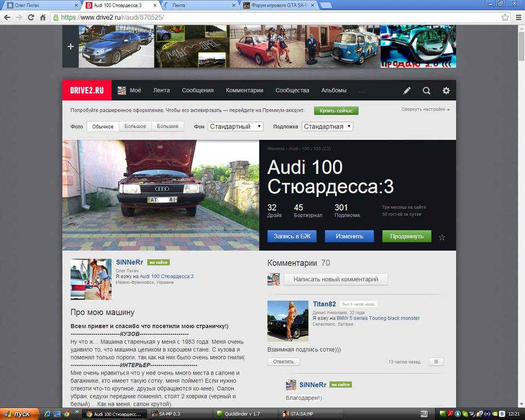Open Моё in the site navigation
This screenshot has width=525, height=420.
[x=135, y=90]
